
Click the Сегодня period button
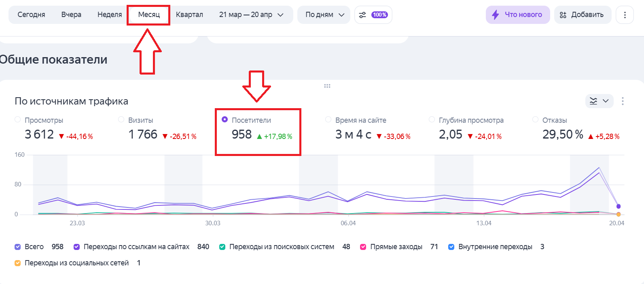coord(31,15)
